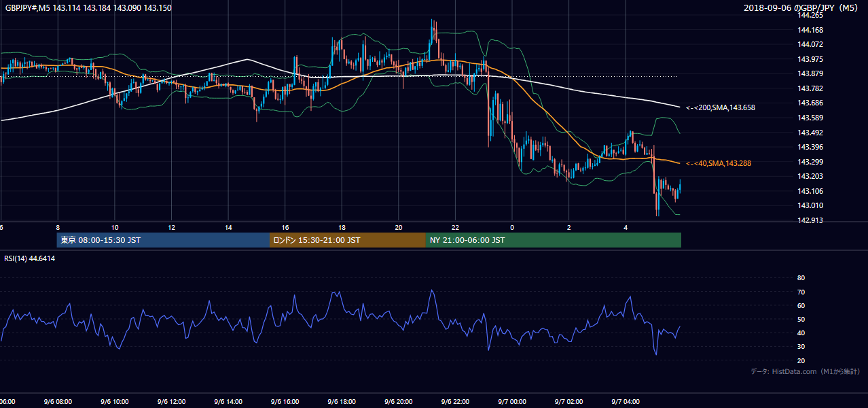Click the GBPJPY#,M5 symbol header text
The image size is (868, 408).
88,8
